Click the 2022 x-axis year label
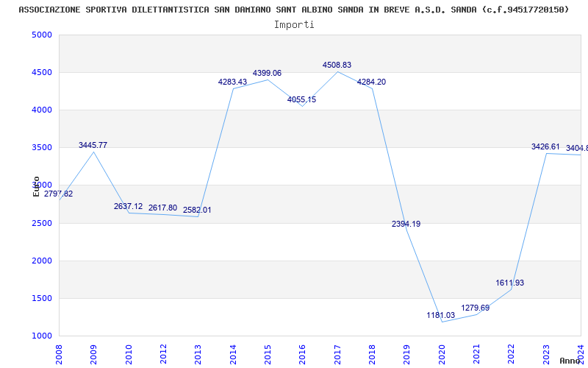Image resolution: width=588 pixels, height=368 pixels. pyautogui.click(x=512, y=354)
